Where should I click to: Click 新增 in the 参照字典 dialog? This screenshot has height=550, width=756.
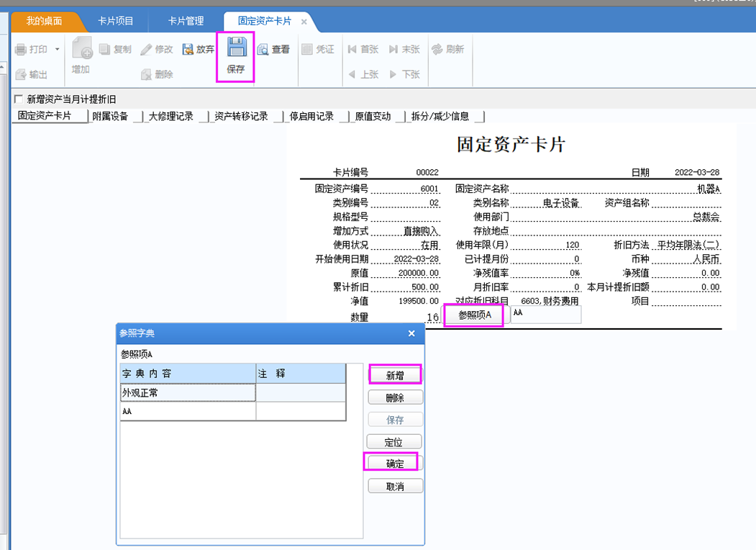(x=395, y=375)
